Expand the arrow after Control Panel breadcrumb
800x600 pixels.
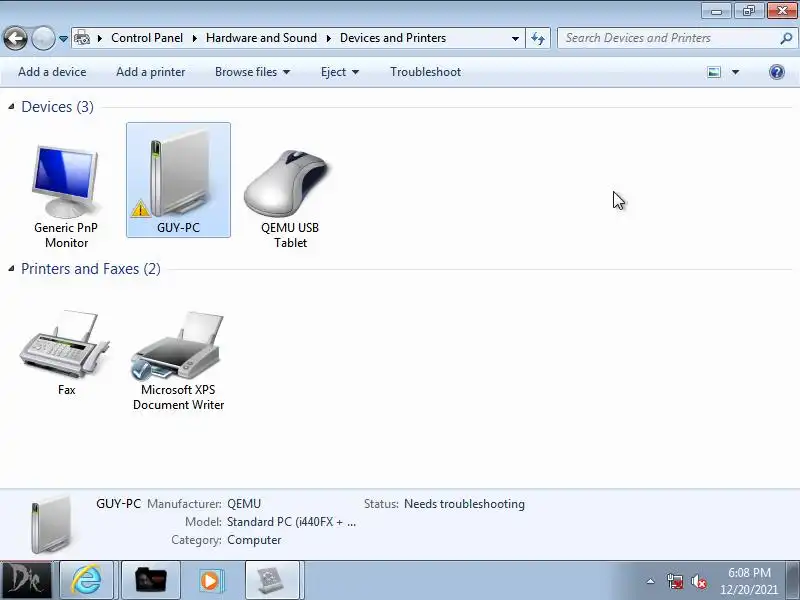(x=194, y=38)
